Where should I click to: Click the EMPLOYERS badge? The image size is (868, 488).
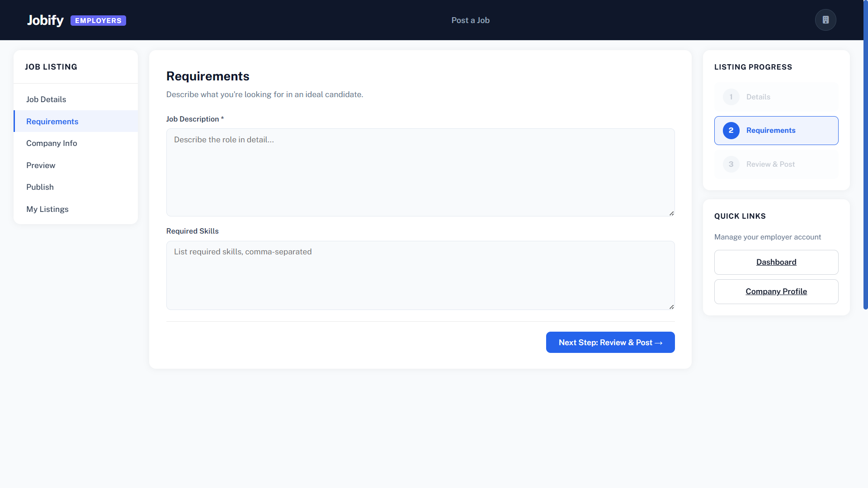click(98, 21)
